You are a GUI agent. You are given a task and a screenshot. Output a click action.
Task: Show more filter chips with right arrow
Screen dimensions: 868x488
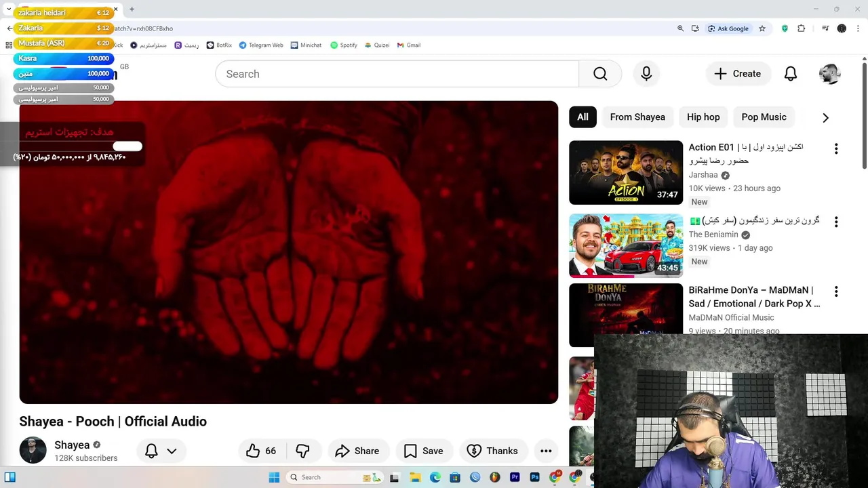coord(825,117)
